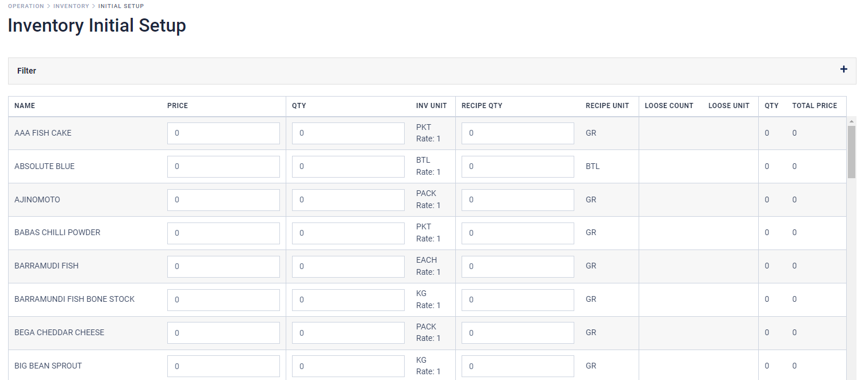Click the price field for BEGA CHEDDAR CHEESE
Image resolution: width=868 pixels, height=380 pixels.
pos(223,332)
